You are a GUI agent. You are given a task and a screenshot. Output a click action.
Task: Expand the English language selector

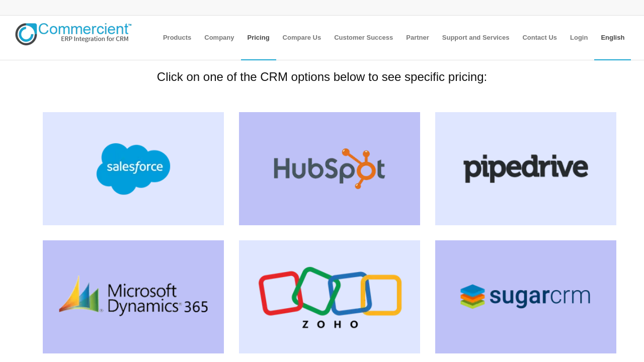(612, 38)
